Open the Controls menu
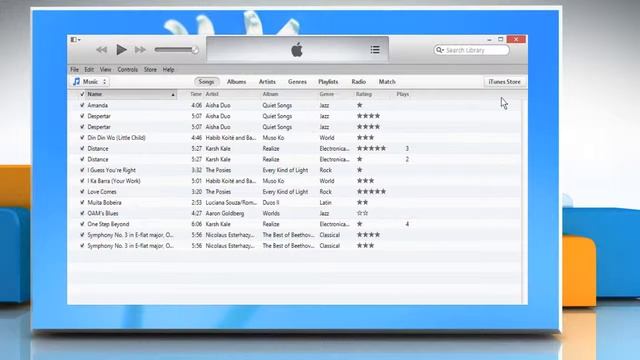 point(127,69)
